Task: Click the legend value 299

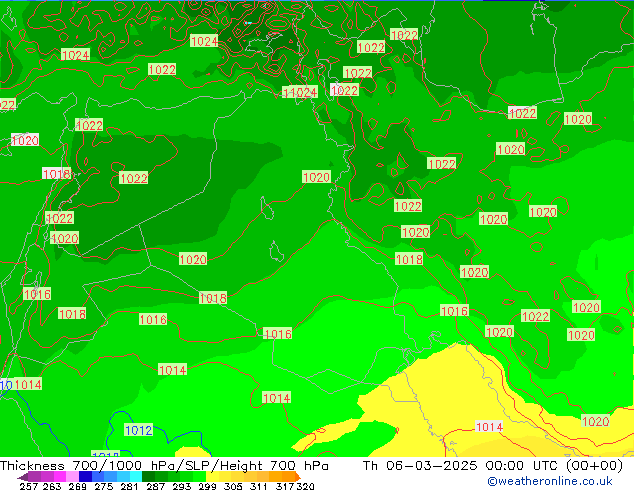Action: (207, 486)
